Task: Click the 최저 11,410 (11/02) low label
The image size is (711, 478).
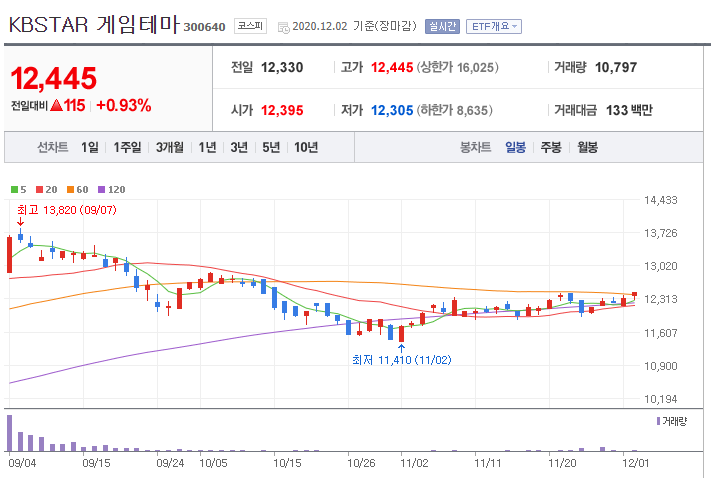Action: tap(402, 360)
